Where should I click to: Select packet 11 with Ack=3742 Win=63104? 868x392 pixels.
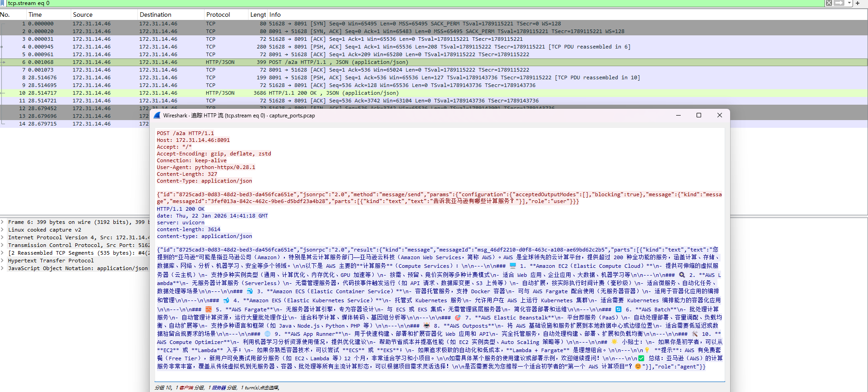pos(434,101)
